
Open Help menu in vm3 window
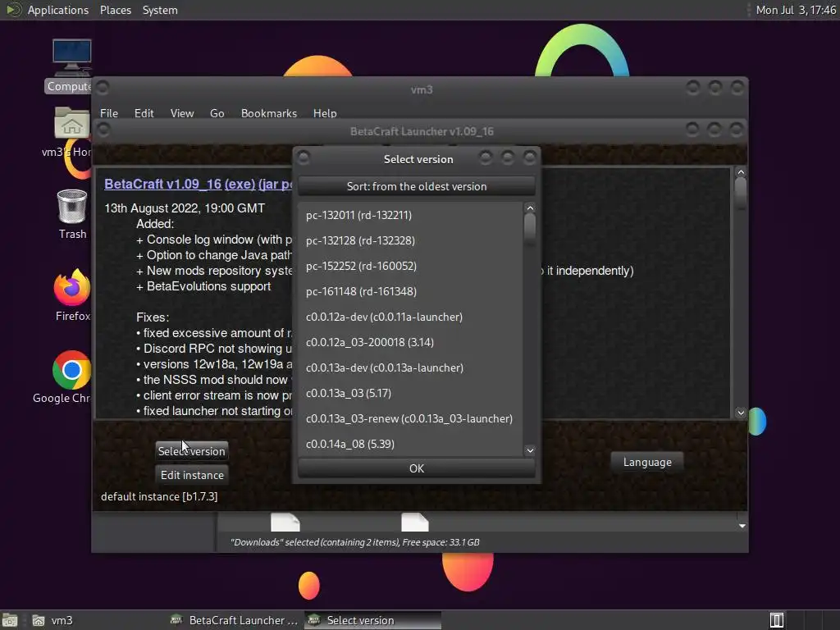(325, 113)
